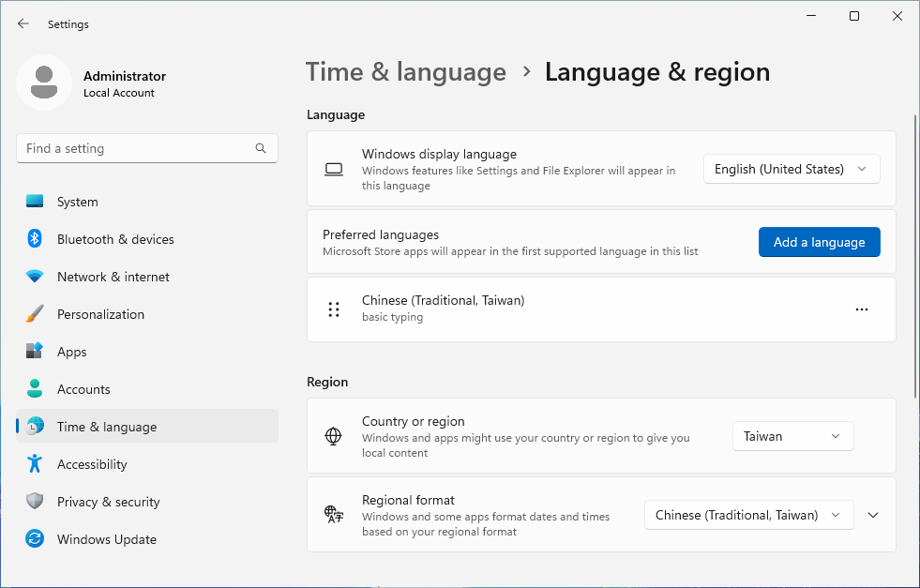
Task: Click the Chinese (Traditional, Taiwan) language entry
Action: (x=601, y=309)
